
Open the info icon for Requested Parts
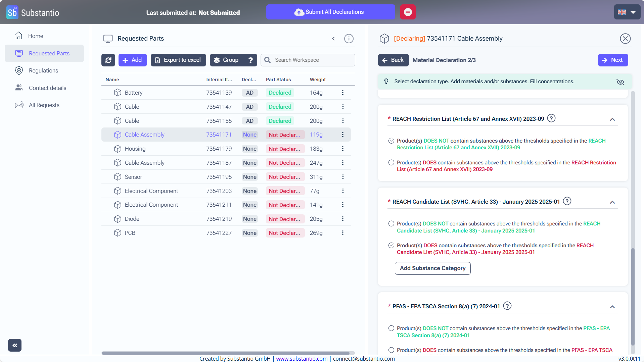click(x=349, y=39)
